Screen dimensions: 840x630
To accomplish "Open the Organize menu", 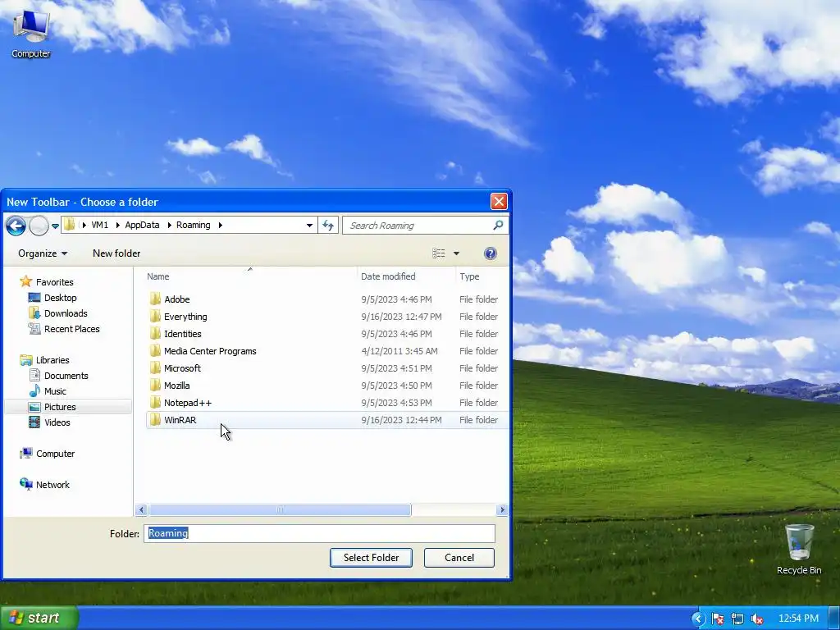I will [x=43, y=253].
